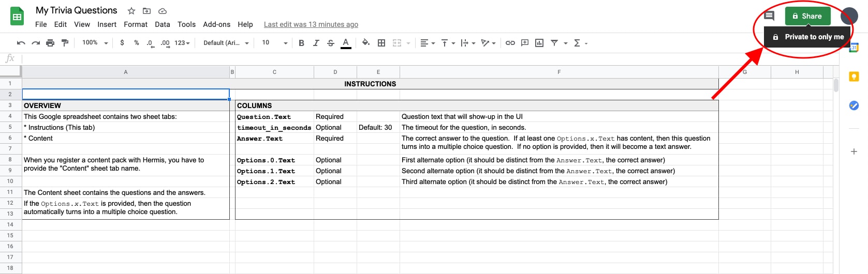Open the View menu
Viewport: 868px width, 274px height.
click(x=82, y=24)
